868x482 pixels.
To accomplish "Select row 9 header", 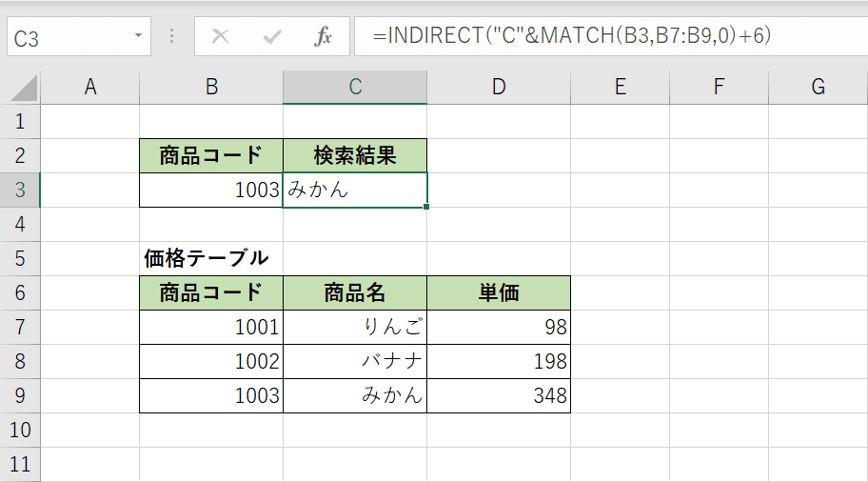I will 20,396.
